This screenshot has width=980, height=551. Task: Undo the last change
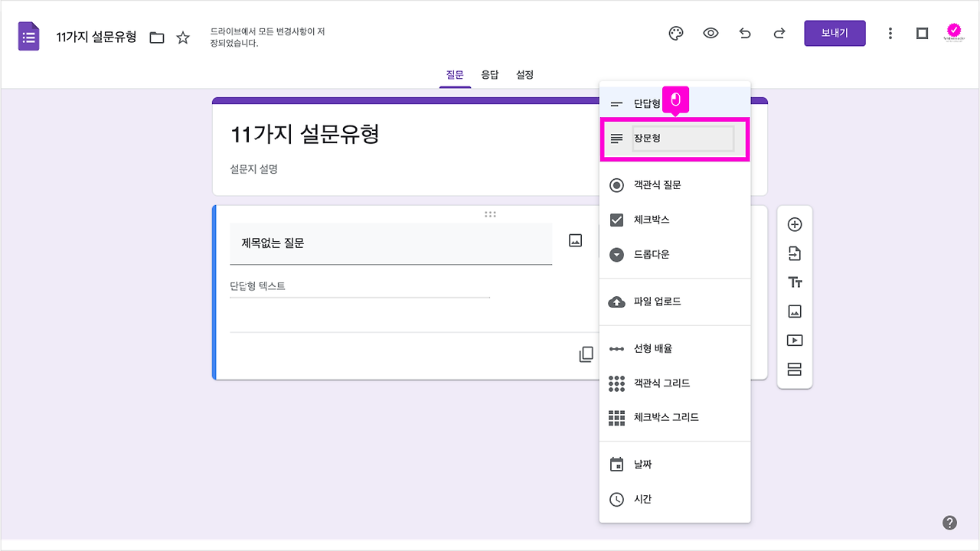(744, 33)
